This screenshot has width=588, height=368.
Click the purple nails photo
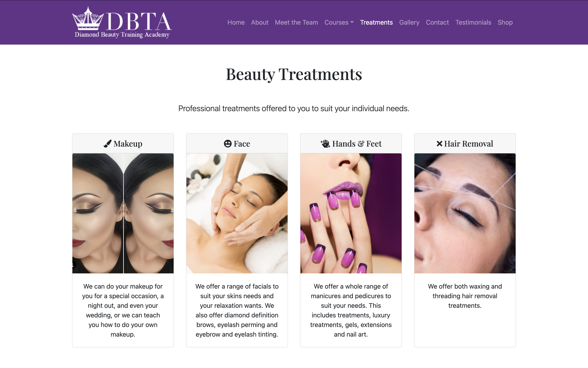351,213
